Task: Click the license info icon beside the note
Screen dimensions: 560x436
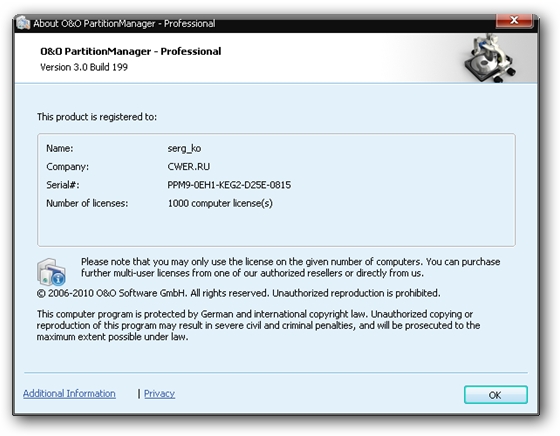Action: [51, 272]
